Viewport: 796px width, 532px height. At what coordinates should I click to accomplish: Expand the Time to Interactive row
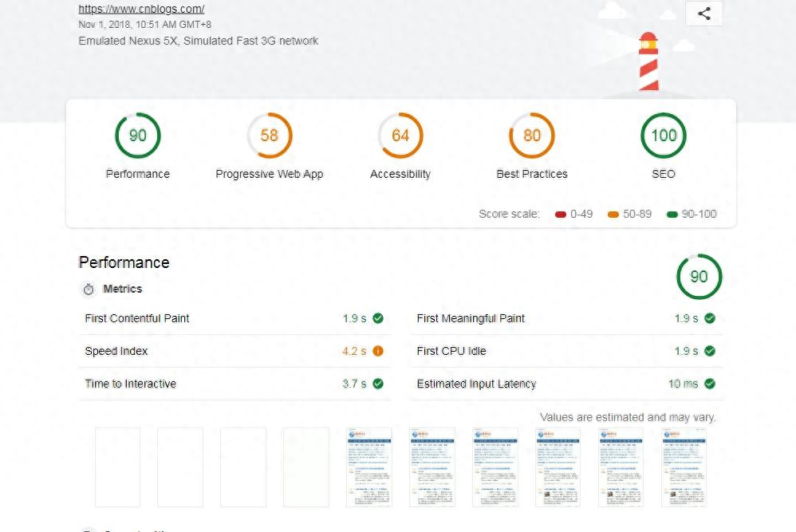click(130, 384)
